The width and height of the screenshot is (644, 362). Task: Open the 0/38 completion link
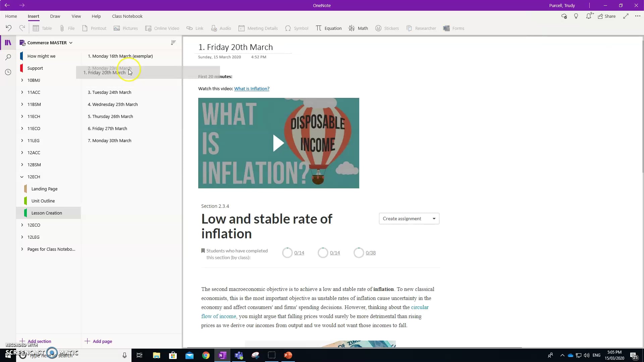click(371, 253)
